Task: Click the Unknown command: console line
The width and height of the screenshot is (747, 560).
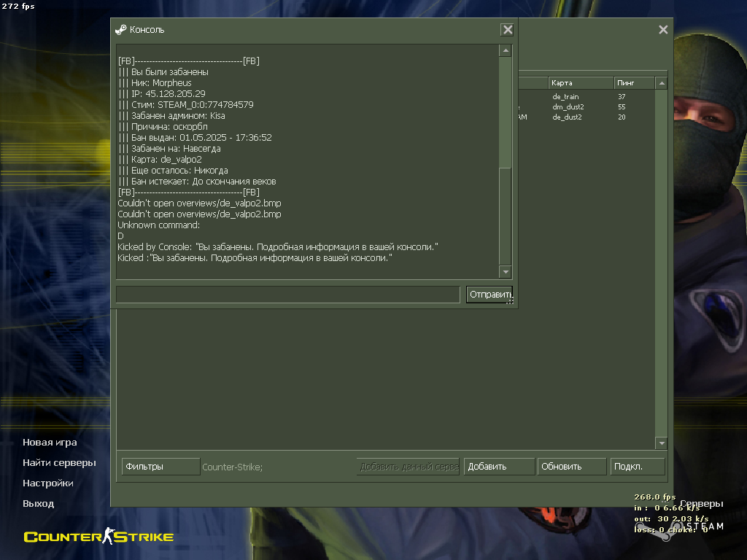Action: [x=158, y=225]
